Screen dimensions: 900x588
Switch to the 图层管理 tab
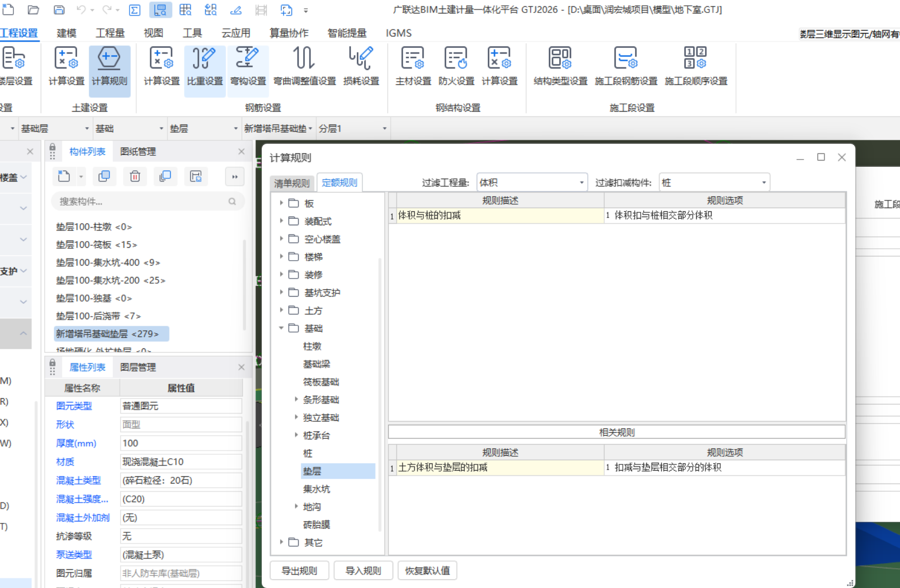click(x=138, y=368)
